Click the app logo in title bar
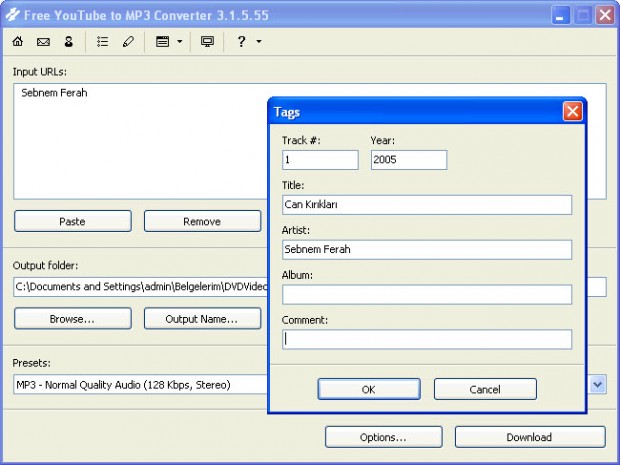 click(x=12, y=15)
